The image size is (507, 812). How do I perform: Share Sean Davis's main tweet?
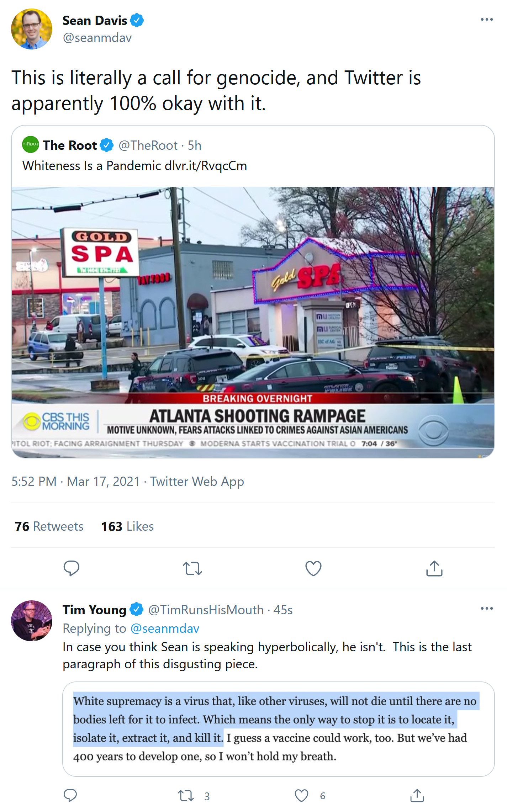coord(434,568)
